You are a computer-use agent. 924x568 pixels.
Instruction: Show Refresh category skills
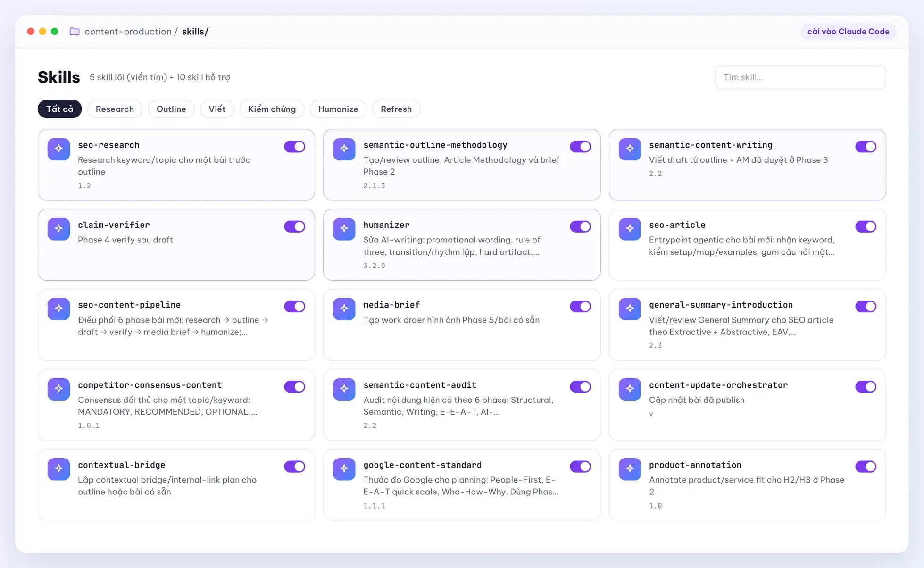pos(396,109)
